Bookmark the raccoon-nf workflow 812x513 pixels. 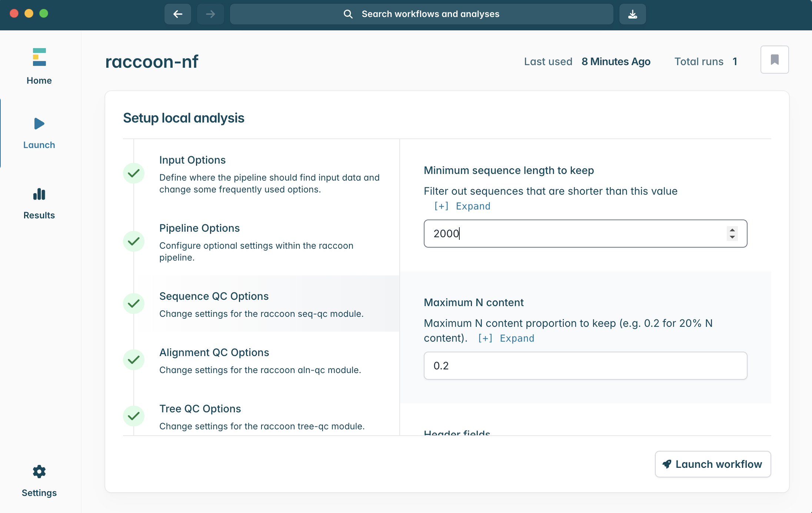(774, 60)
